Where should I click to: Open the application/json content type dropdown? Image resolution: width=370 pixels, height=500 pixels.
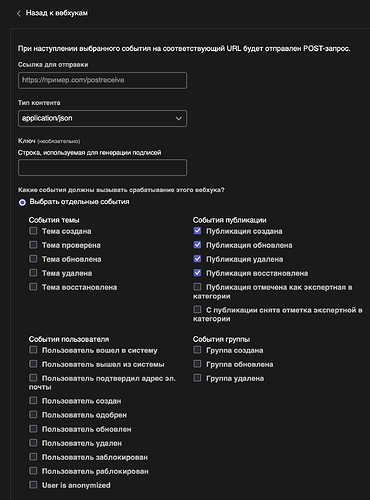tap(102, 118)
